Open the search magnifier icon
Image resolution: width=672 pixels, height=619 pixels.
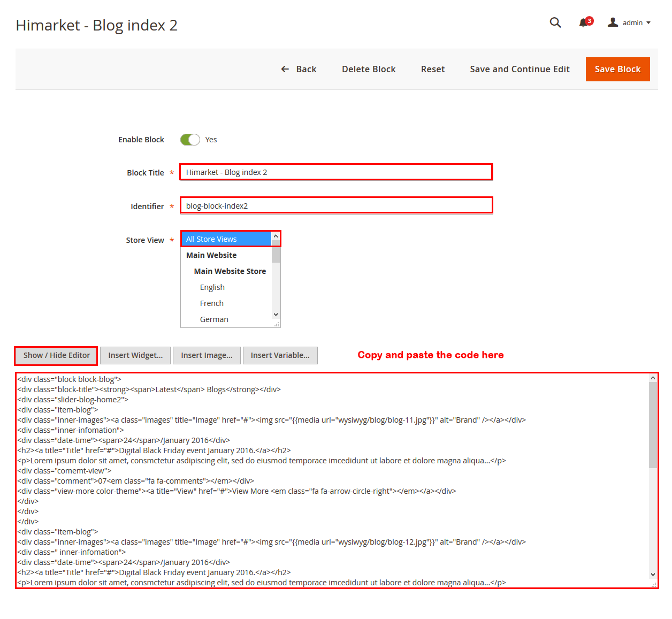coord(555,22)
